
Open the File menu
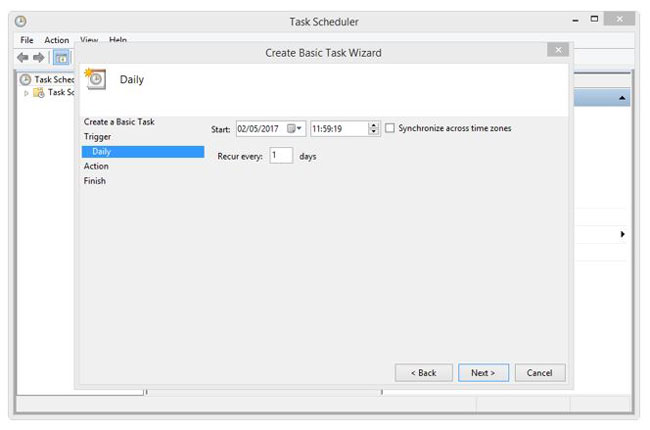[27, 40]
